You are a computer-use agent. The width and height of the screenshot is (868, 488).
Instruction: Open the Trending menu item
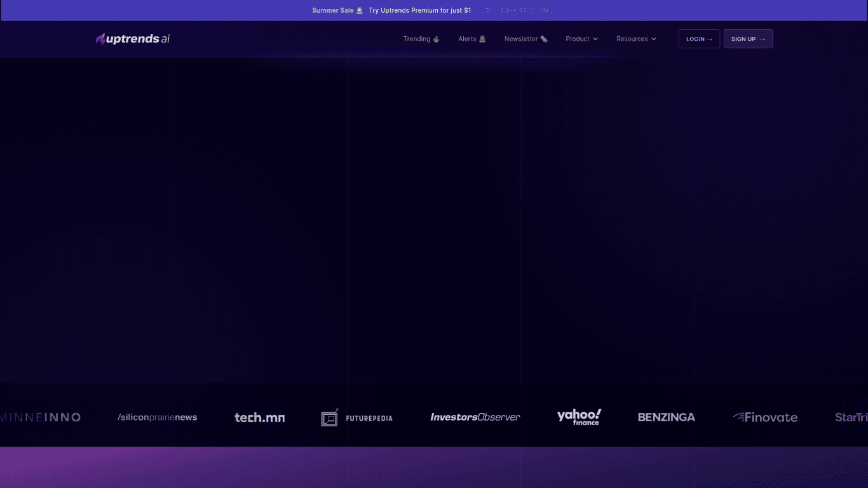[x=417, y=39]
